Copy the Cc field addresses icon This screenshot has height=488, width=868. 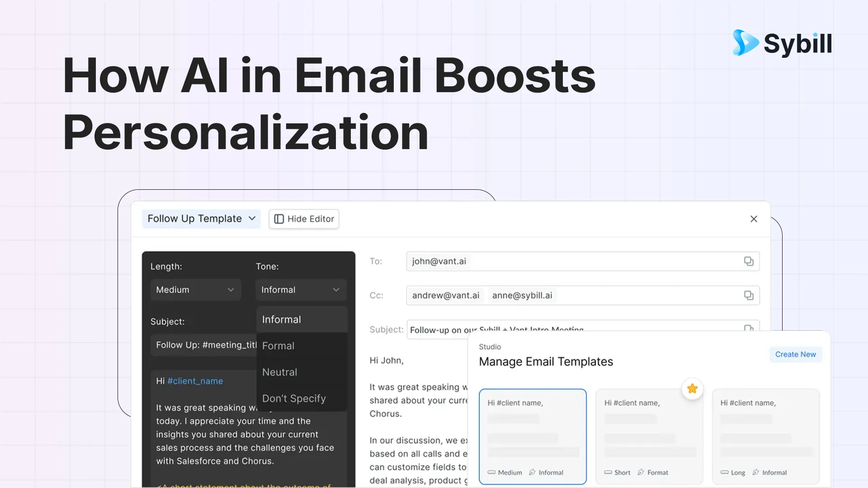(749, 296)
